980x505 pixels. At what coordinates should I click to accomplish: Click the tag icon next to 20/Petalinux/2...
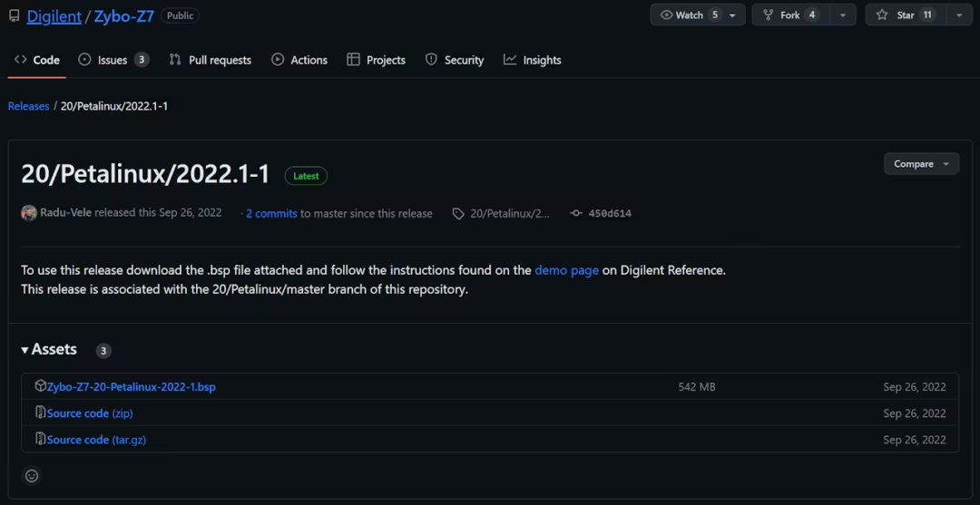coord(459,213)
